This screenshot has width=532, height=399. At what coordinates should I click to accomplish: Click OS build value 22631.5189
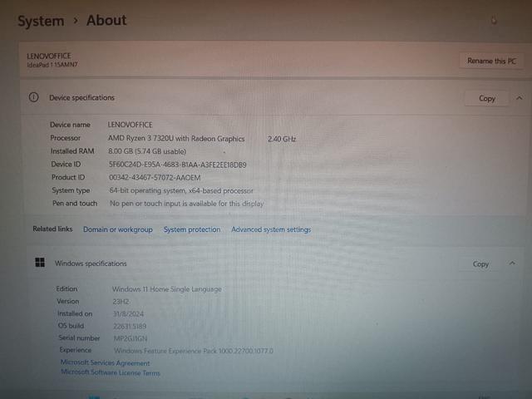(130, 327)
